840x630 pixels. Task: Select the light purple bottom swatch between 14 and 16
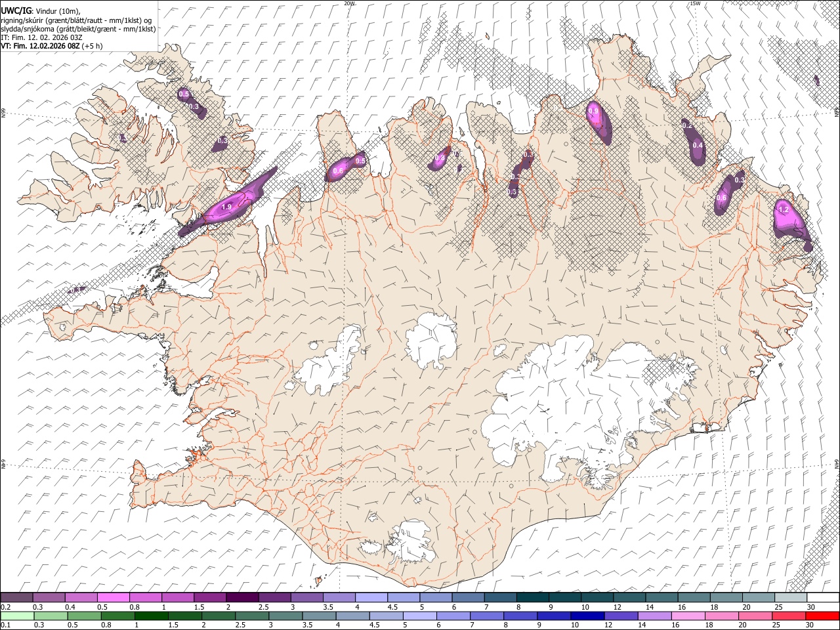pos(654,616)
